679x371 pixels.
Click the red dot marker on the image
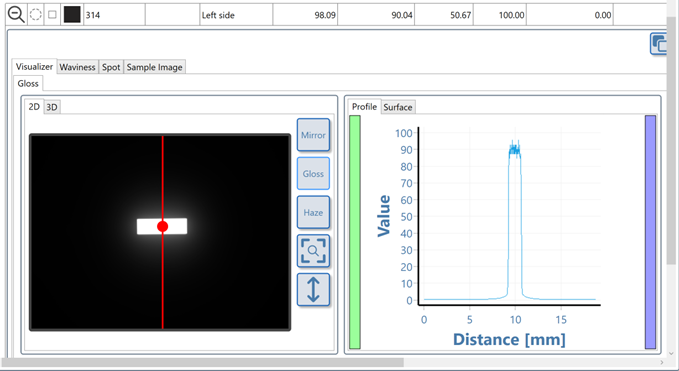click(162, 226)
